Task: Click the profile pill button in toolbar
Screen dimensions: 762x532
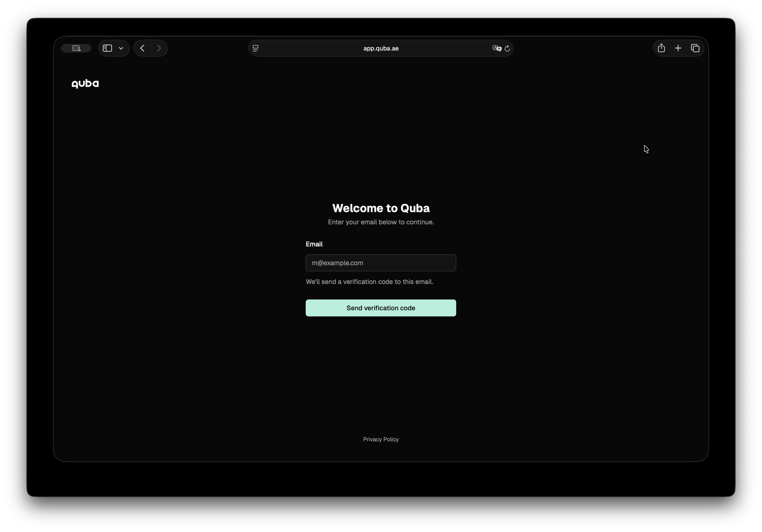Action: (x=76, y=48)
